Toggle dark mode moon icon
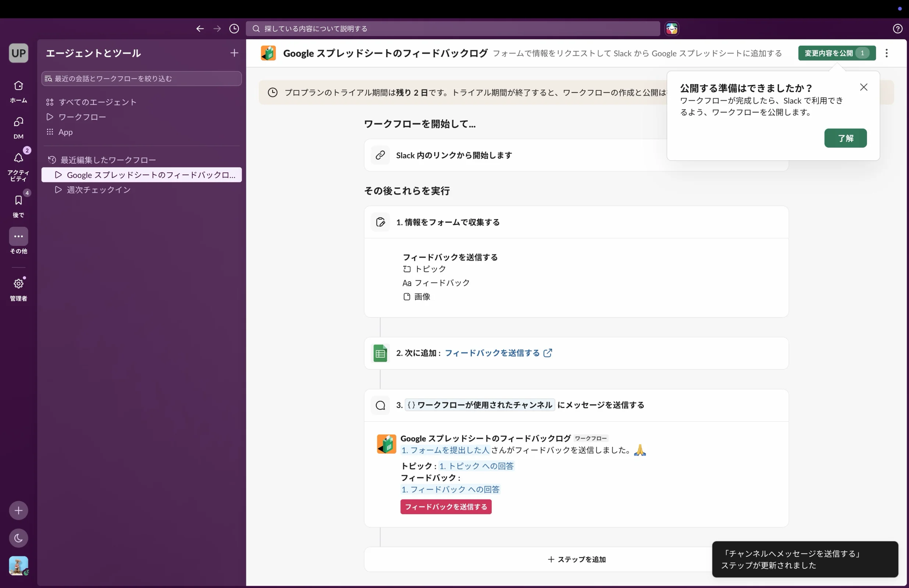 coord(18,538)
